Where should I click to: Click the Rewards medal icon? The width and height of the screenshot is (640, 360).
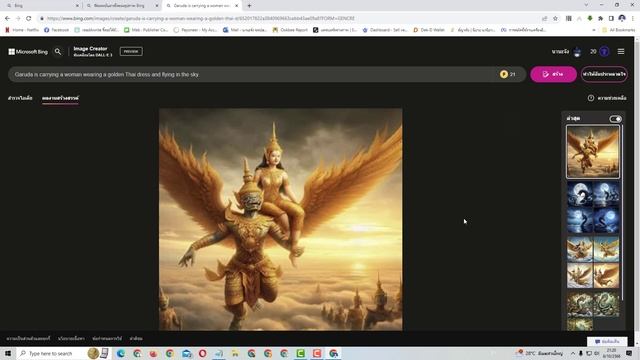pos(604,51)
